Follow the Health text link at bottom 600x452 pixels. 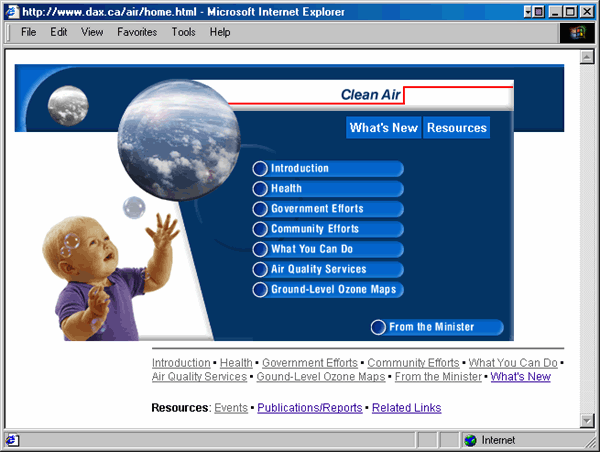coord(236,363)
